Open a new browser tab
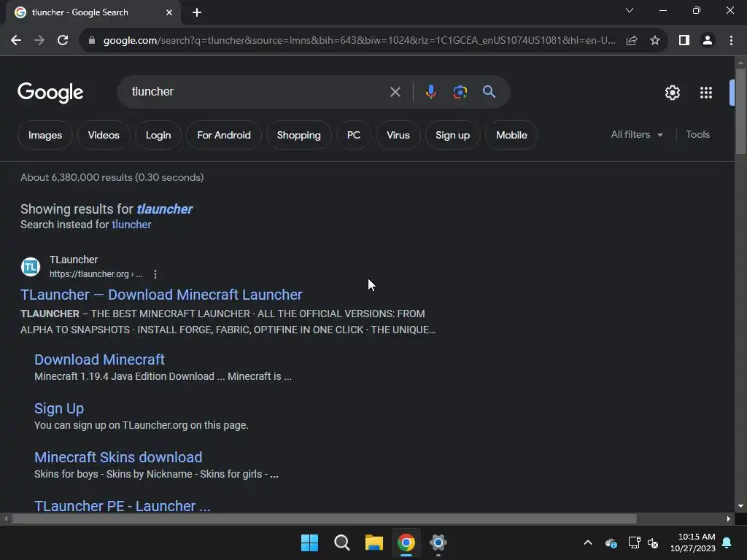The height and width of the screenshot is (560, 747). coord(197,12)
